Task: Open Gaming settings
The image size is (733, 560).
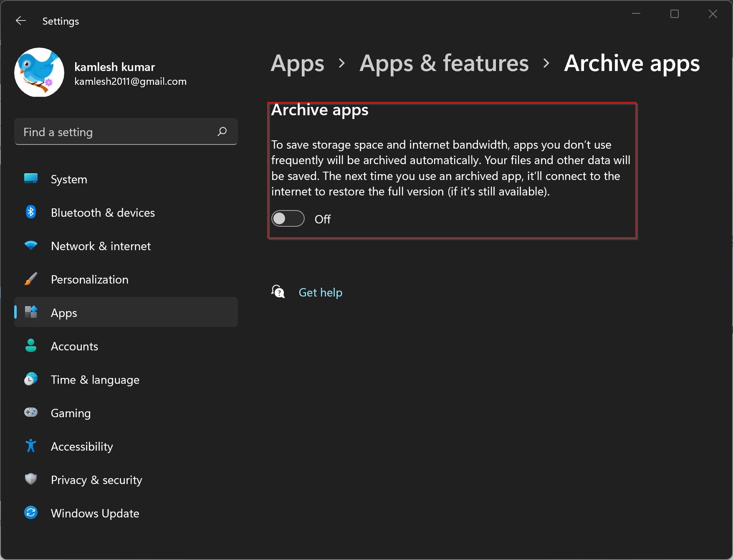Action: 126,413
